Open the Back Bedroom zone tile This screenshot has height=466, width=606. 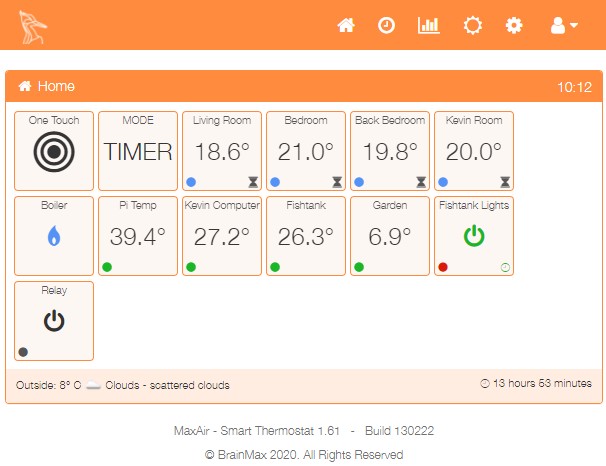point(390,151)
